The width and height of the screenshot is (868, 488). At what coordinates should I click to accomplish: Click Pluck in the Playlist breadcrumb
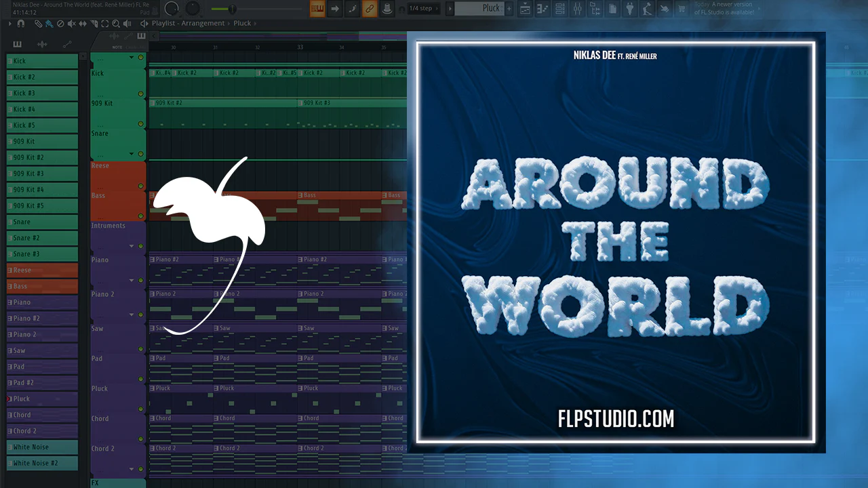point(243,23)
